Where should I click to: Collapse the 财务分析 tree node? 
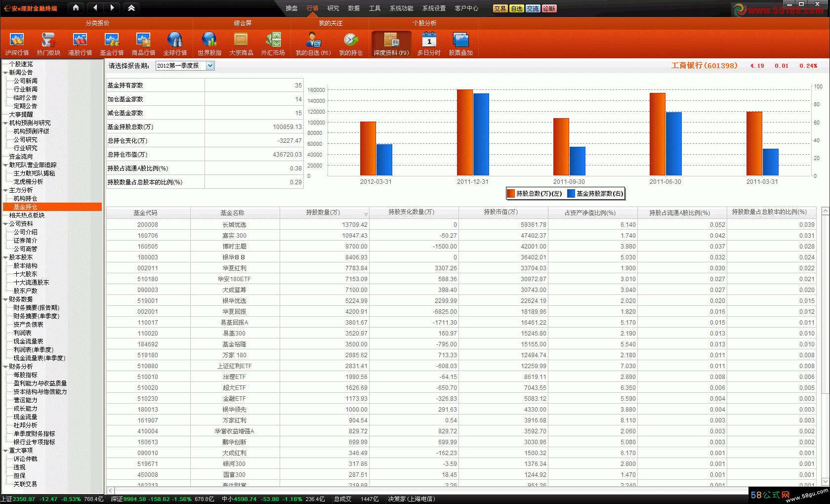point(5,367)
